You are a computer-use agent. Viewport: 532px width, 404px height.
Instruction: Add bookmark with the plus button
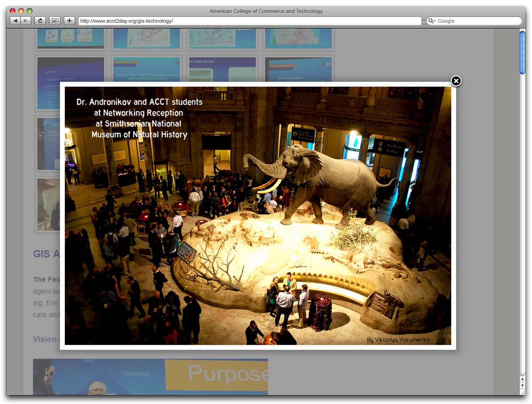point(69,21)
